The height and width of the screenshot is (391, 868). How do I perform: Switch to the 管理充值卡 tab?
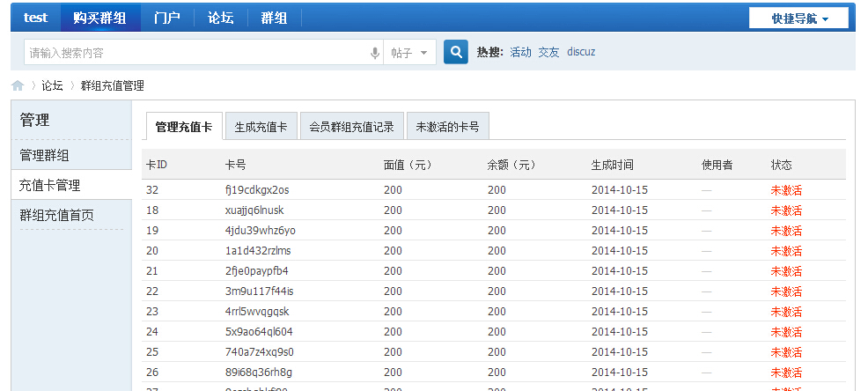pos(184,127)
